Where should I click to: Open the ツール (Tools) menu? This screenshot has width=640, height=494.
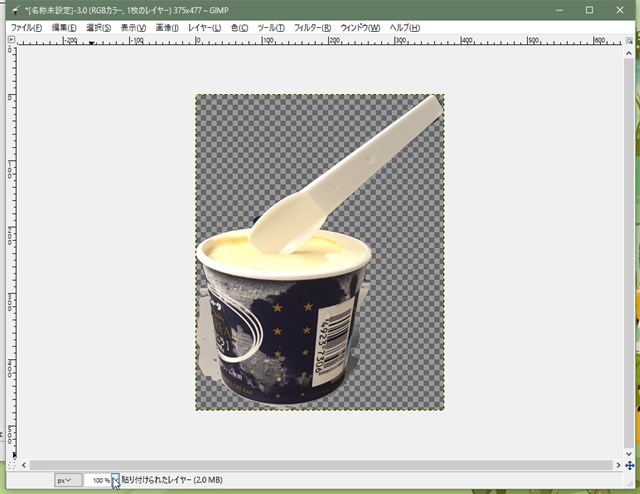pos(271,27)
